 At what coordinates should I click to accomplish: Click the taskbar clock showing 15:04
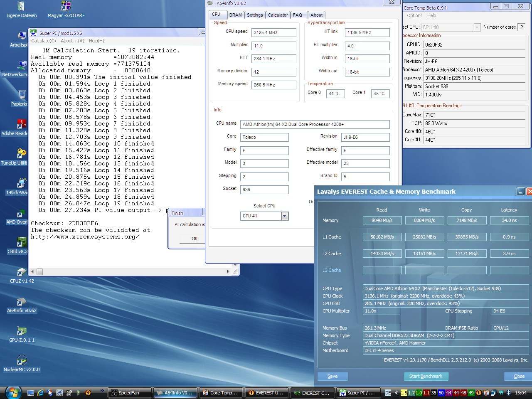[520, 393]
